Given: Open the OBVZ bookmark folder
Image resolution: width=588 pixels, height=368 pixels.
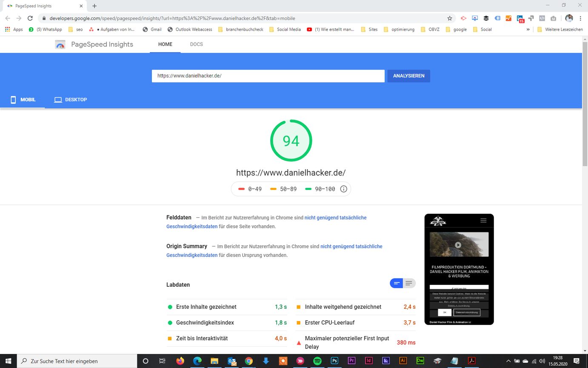Looking at the screenshot, I should 431,29.
